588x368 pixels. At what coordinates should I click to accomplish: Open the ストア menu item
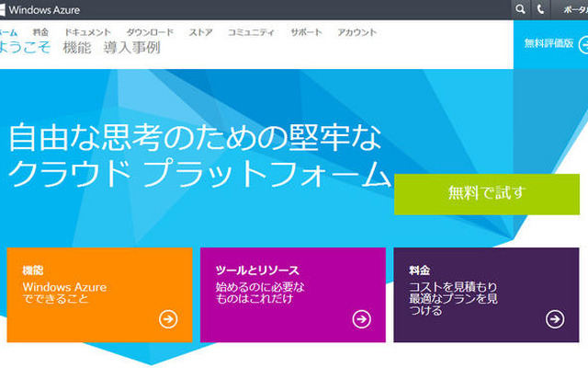(x=200, y=32)
